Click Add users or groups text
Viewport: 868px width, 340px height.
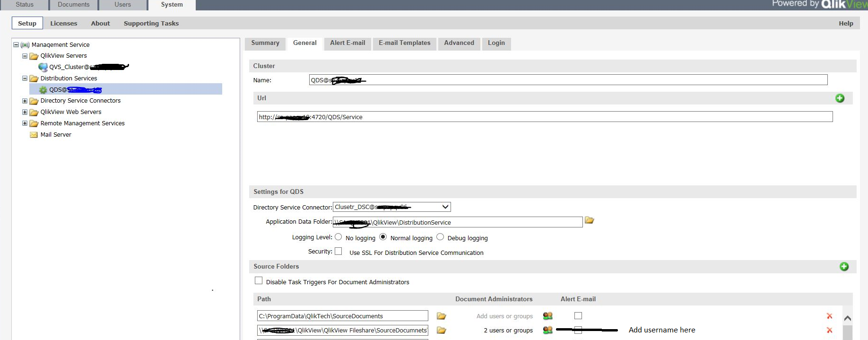coord(504,316)
